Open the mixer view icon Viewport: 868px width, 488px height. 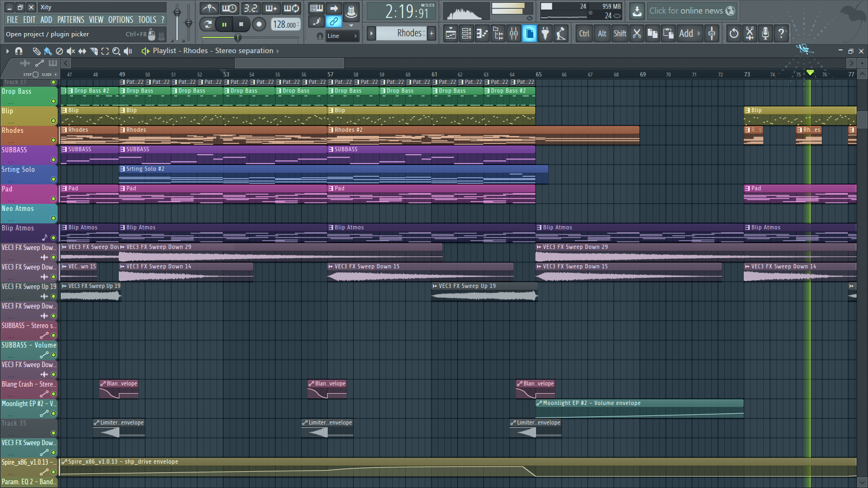coord(514,34)
